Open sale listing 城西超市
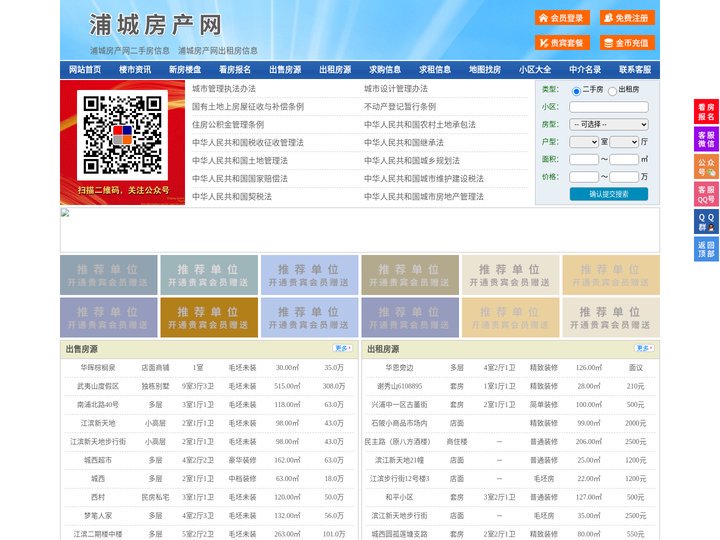 (x=98, y=460)
